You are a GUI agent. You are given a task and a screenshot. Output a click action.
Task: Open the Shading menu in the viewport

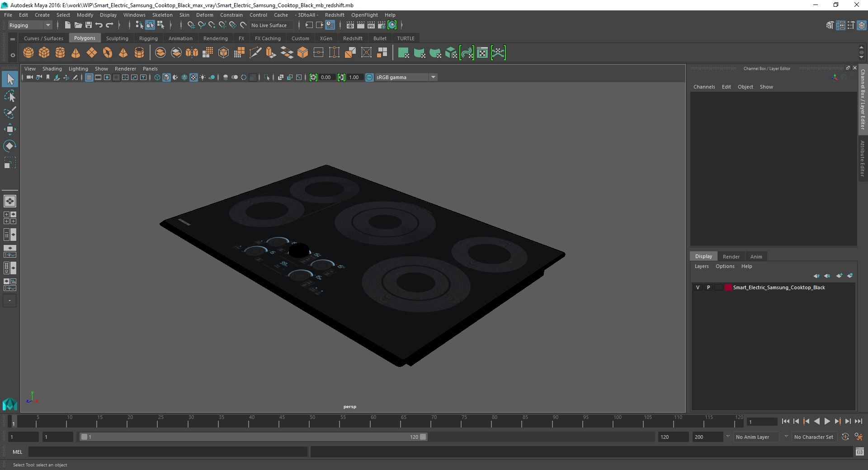pos(52,69)
